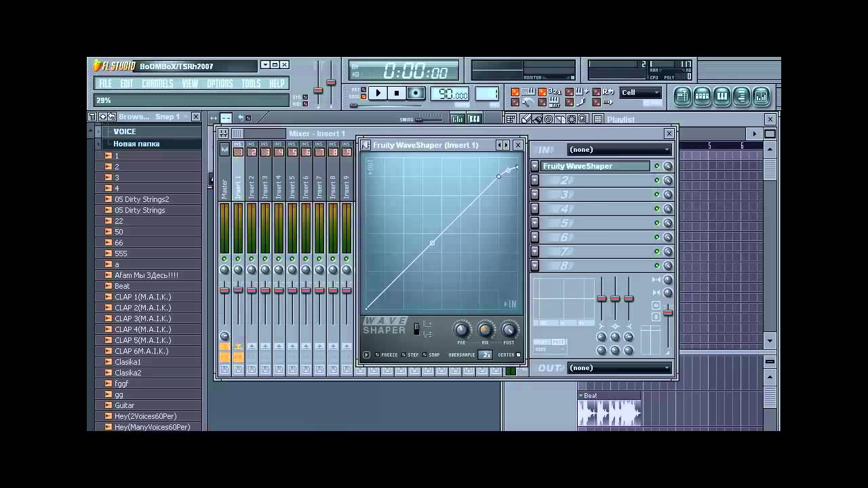868x488 pixels.
Task: Click the WaveShaper options arrow button at bottom-left
Action: pyautogui.click(x=367, y=354)
